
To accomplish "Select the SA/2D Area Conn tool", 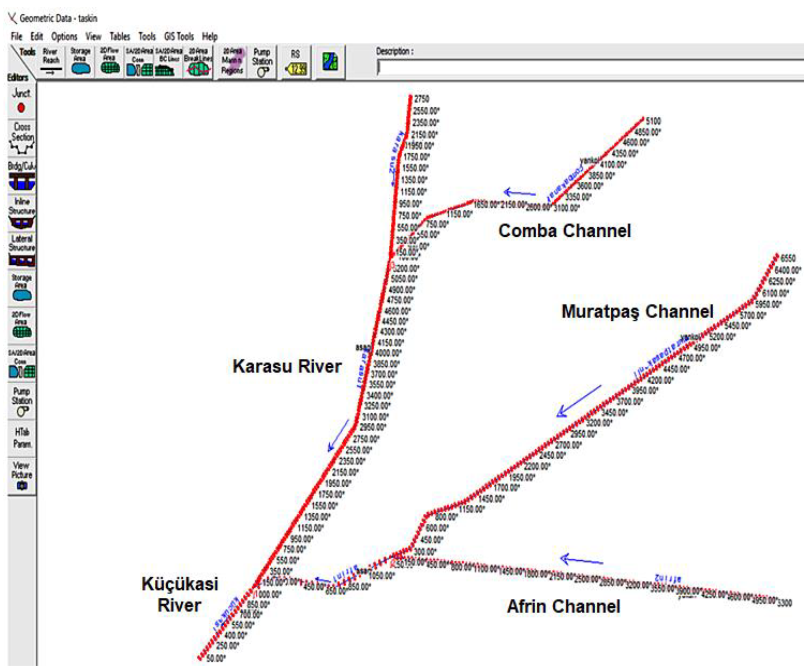I will coord(139,62).
